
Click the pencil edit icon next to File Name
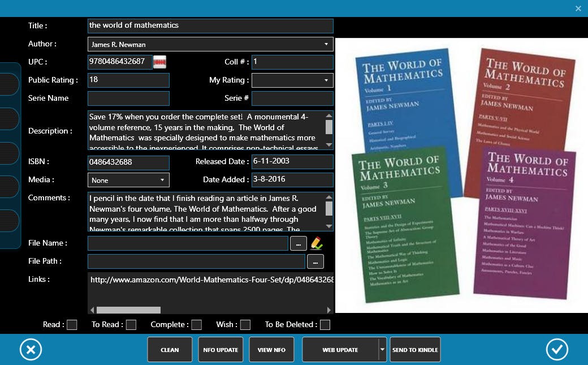(x=317, y=243)
